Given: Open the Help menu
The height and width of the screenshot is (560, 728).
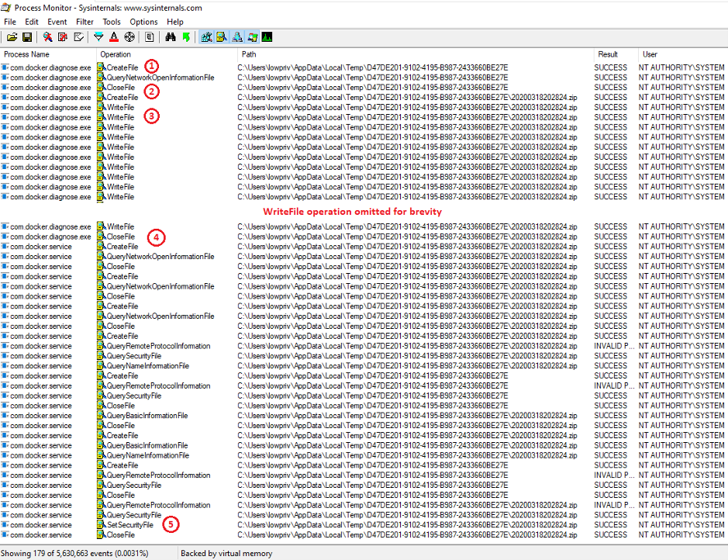Looking at the screenshot, I should [175, 22].
